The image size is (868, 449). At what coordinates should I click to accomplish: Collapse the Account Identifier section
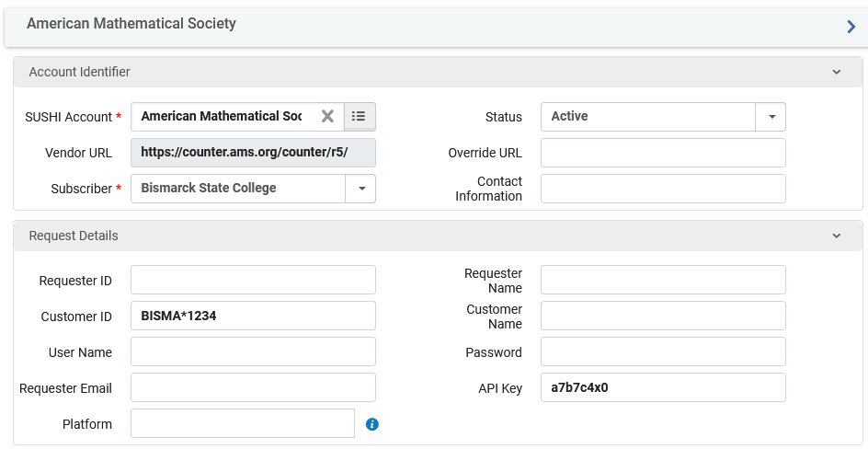(x=837, y=72)
